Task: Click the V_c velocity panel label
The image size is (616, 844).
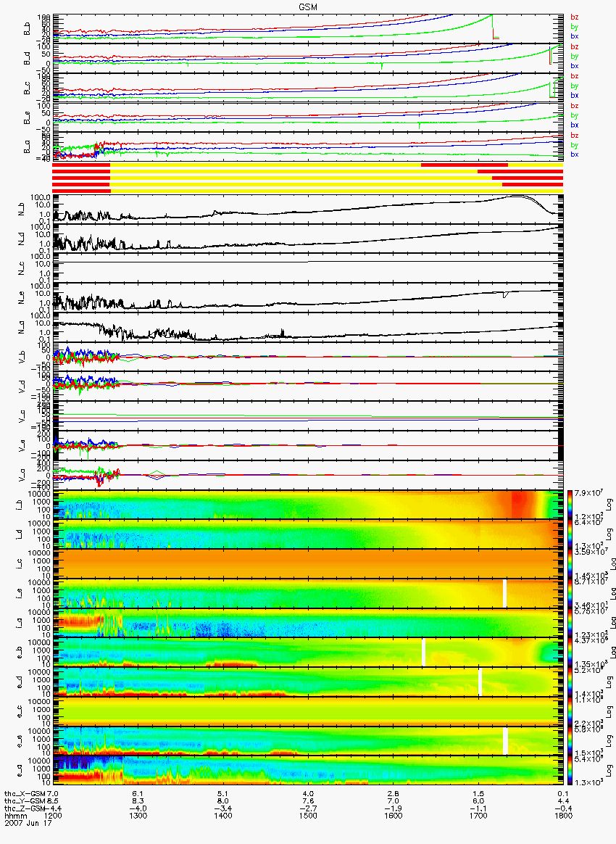Action: [x=22, y=417]
